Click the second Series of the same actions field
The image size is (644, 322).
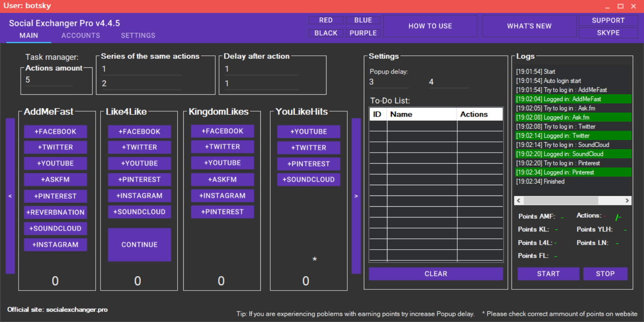141,83
